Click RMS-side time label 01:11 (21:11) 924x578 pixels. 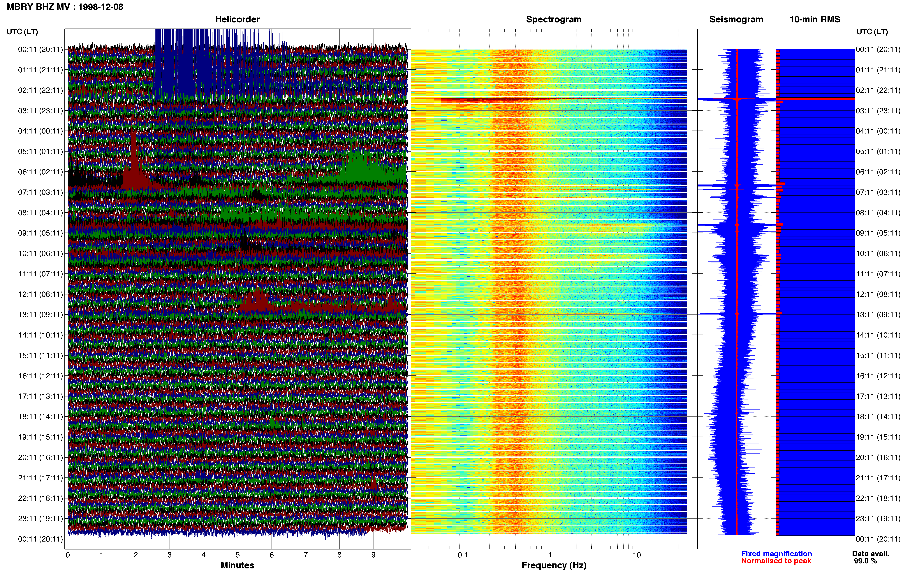pos(878,70)
